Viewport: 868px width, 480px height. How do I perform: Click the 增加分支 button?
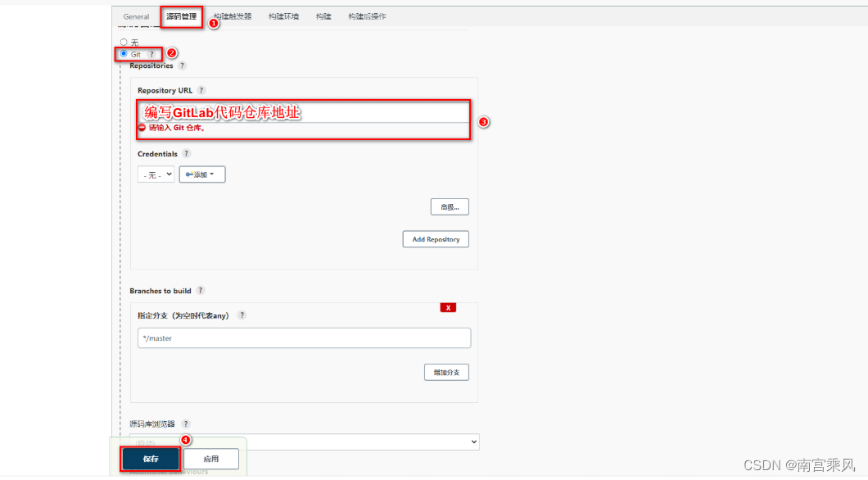point(447,373)
